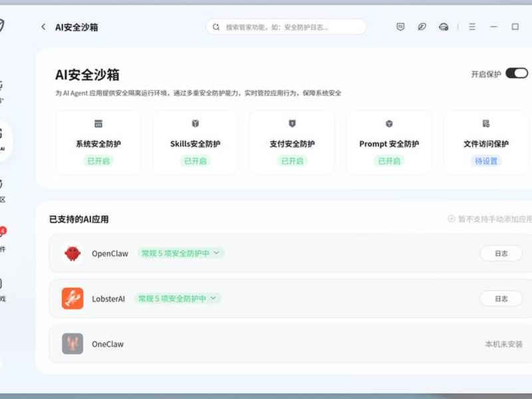The image size is (532, 399).
Task: Click the OneClaw app name
Action: click(x=108, y=344)
